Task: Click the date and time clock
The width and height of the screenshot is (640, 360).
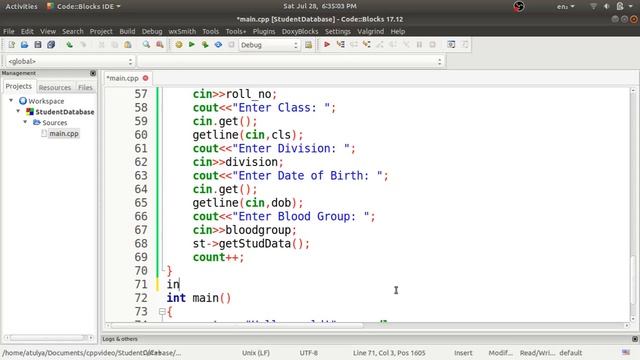Action: tap(320, 6)
